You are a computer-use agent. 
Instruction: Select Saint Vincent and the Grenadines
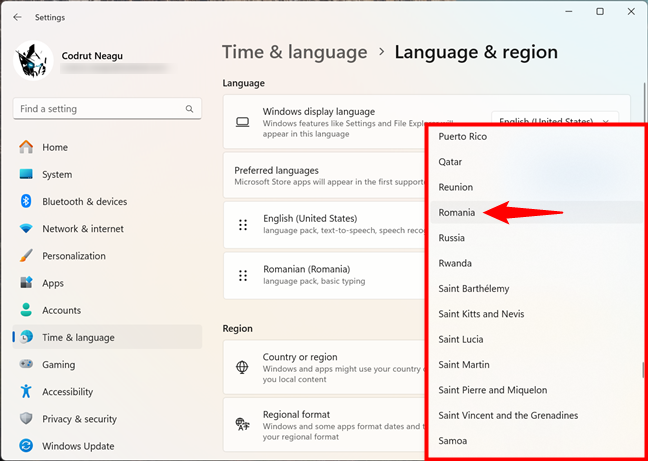[x=536, y=415]
